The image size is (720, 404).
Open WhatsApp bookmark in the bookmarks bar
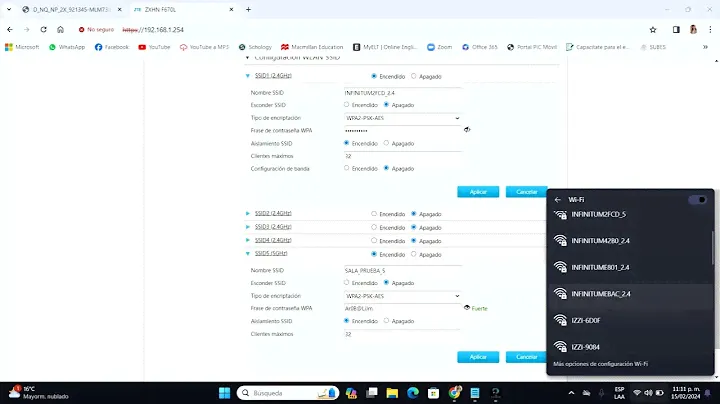(66, 47)
